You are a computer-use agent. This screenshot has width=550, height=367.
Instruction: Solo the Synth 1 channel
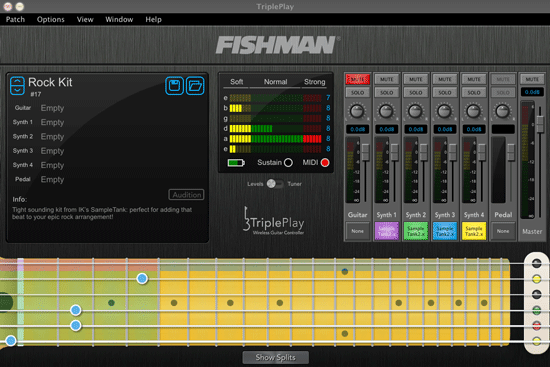coord(387,93)
